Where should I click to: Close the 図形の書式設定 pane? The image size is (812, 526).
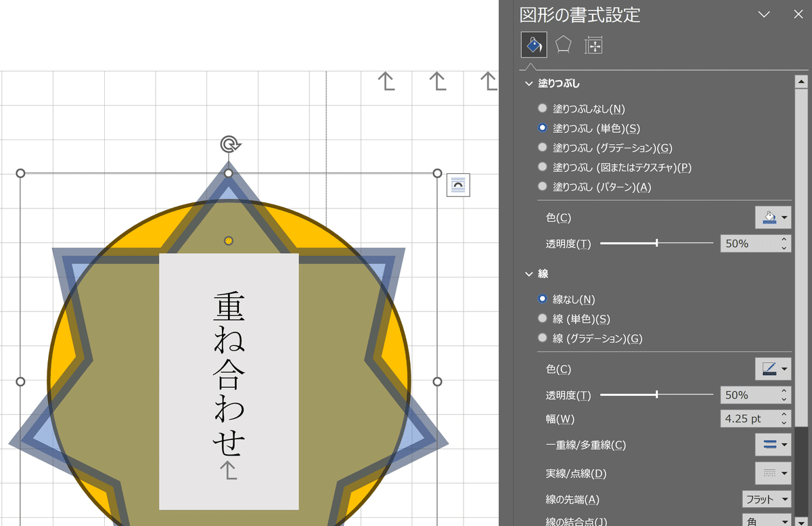(x=798, y=14)
